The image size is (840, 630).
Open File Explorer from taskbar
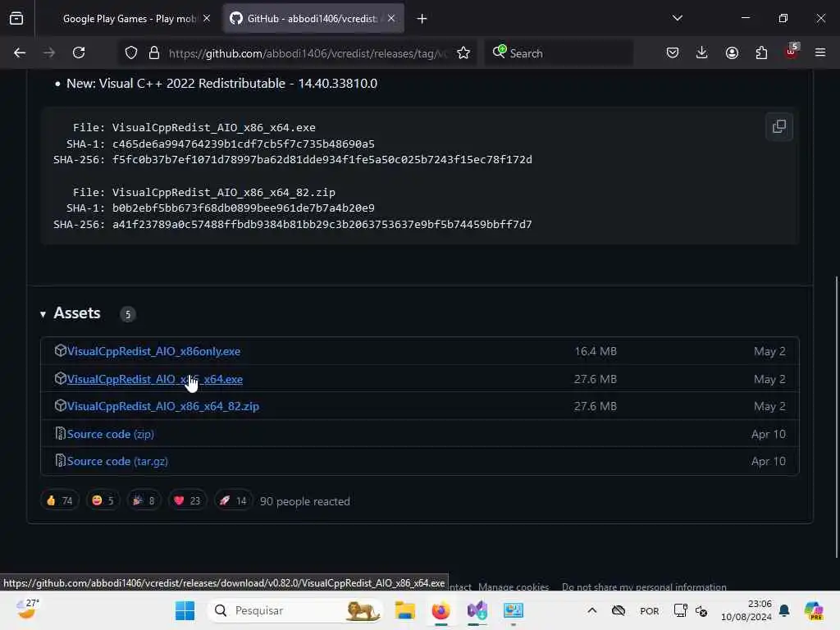(405, 610)
